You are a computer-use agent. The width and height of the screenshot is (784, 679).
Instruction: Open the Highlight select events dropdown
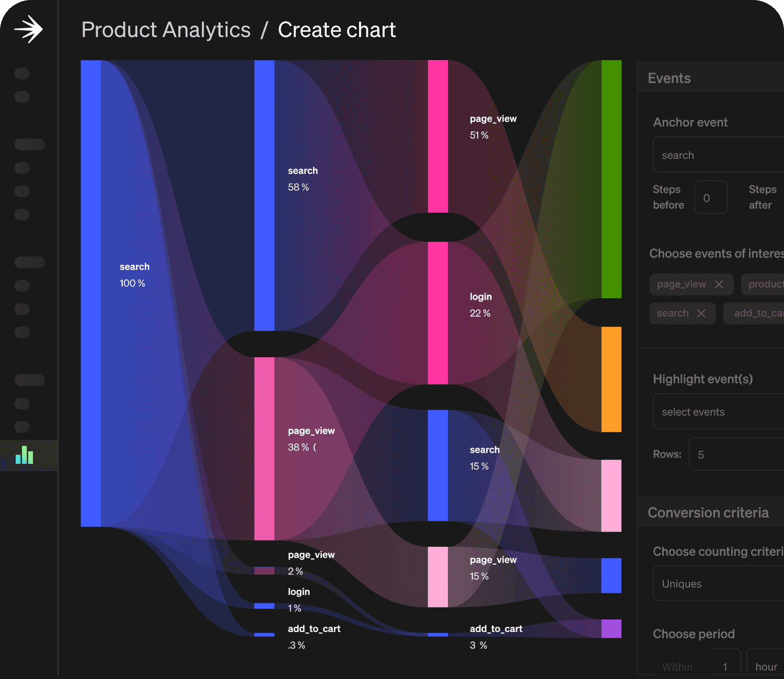click(x=719, y=412)
